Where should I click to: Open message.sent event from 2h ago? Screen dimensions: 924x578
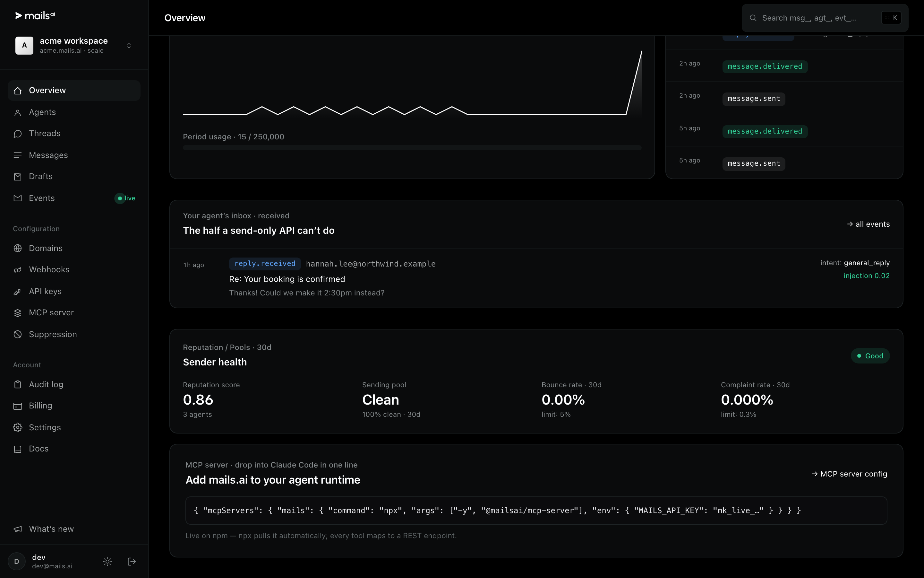pos(754,99)
